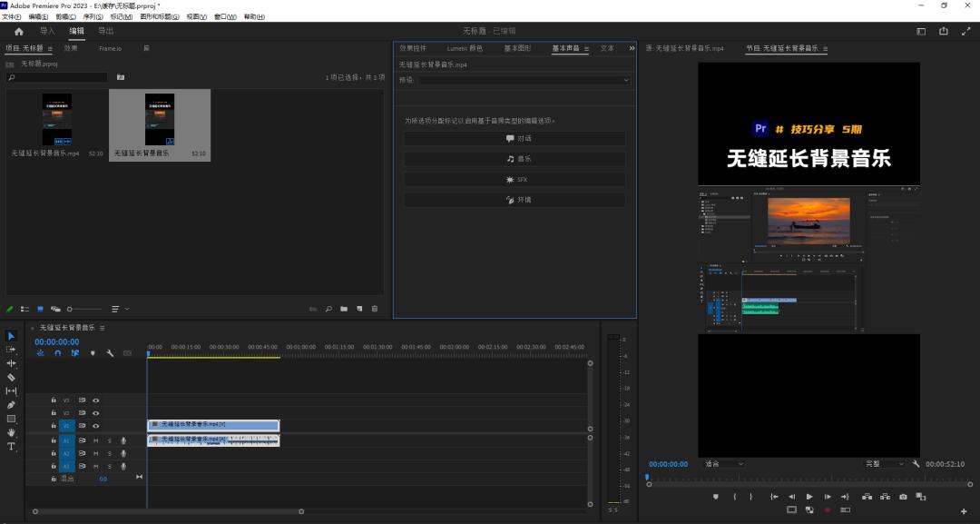Open the timeline wrench settings icon
The image size is (980, 524).
click(109, 353)
